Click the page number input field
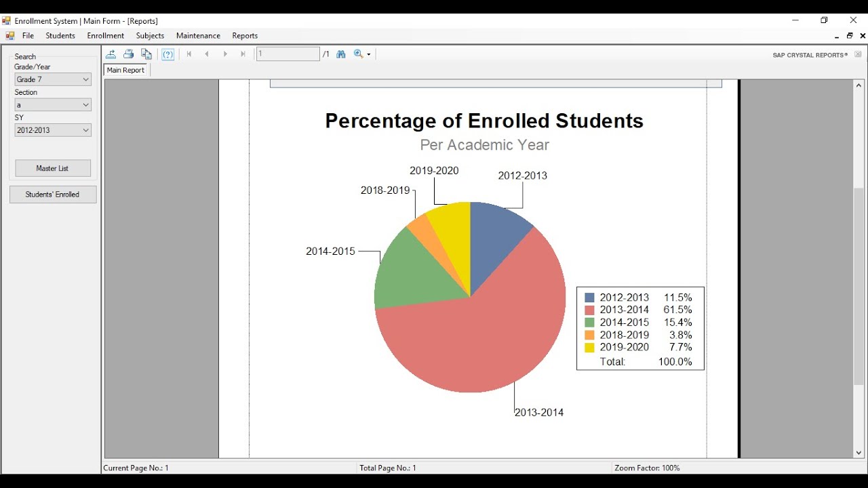The image size is (868, 488). (288, 54)
